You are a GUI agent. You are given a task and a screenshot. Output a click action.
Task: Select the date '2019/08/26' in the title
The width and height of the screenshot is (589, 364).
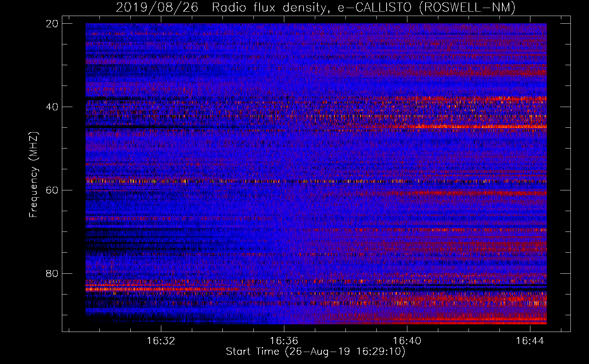(157, 8)
